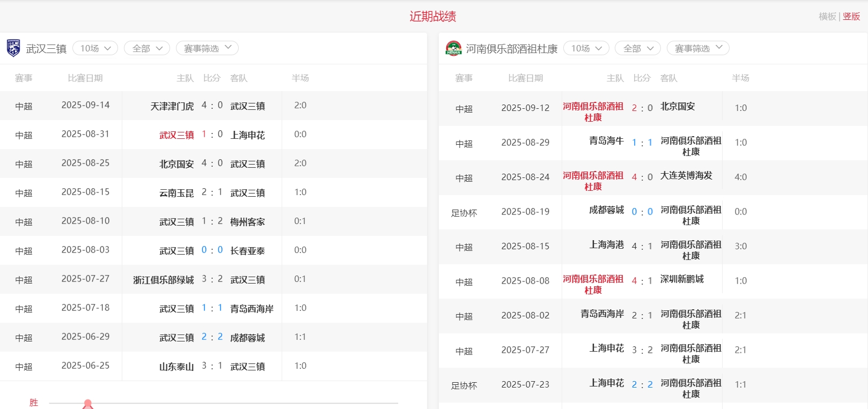This screenshot has height=409, width=868.
Task: Click the Henan club team logo
Action: pos(453,49)
